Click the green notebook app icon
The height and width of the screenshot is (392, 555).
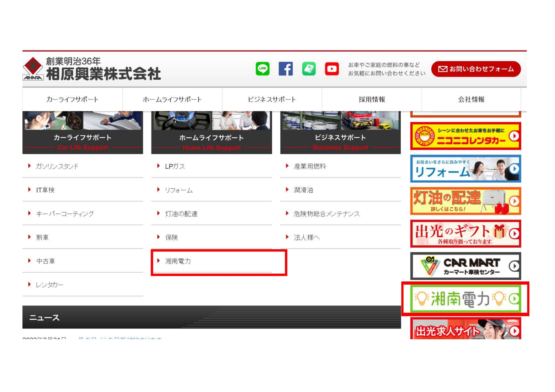[x=309, y=69]
